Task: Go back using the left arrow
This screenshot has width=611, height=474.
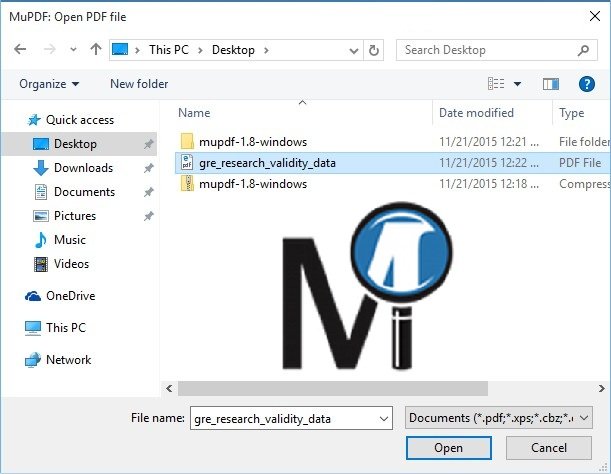Action: pyautogui.click(x=20, y=50)
